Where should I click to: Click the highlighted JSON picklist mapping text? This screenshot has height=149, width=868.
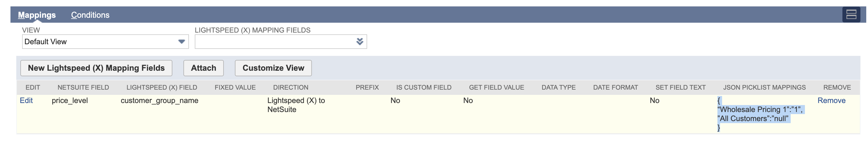[760, 114]
